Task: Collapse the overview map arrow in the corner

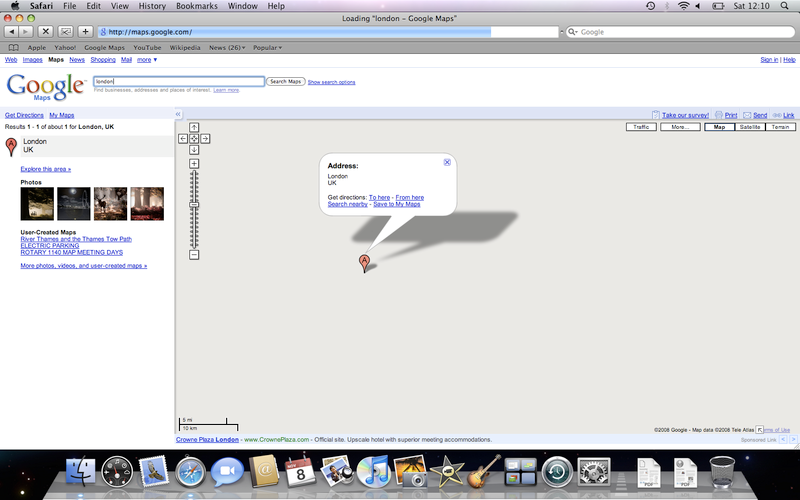Action: pos(760,430)
